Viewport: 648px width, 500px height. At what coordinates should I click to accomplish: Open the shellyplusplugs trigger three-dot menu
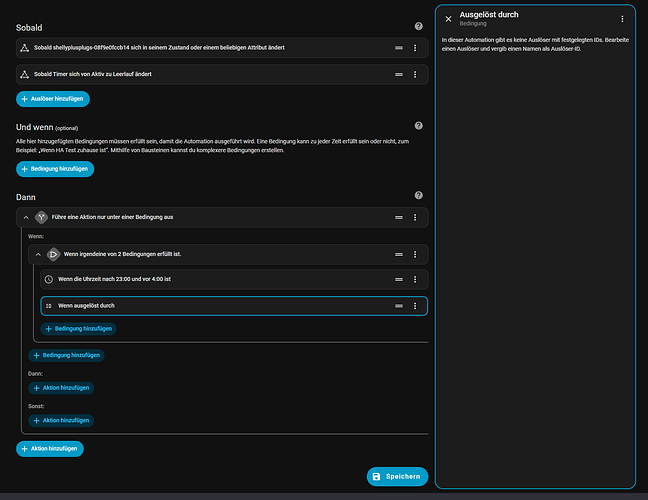415,47
